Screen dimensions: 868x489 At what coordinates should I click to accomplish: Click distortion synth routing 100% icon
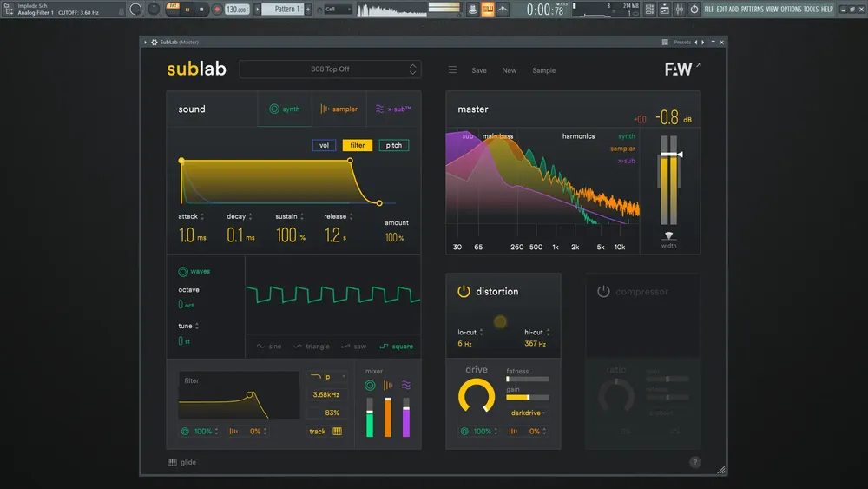[x=464, y=432]
